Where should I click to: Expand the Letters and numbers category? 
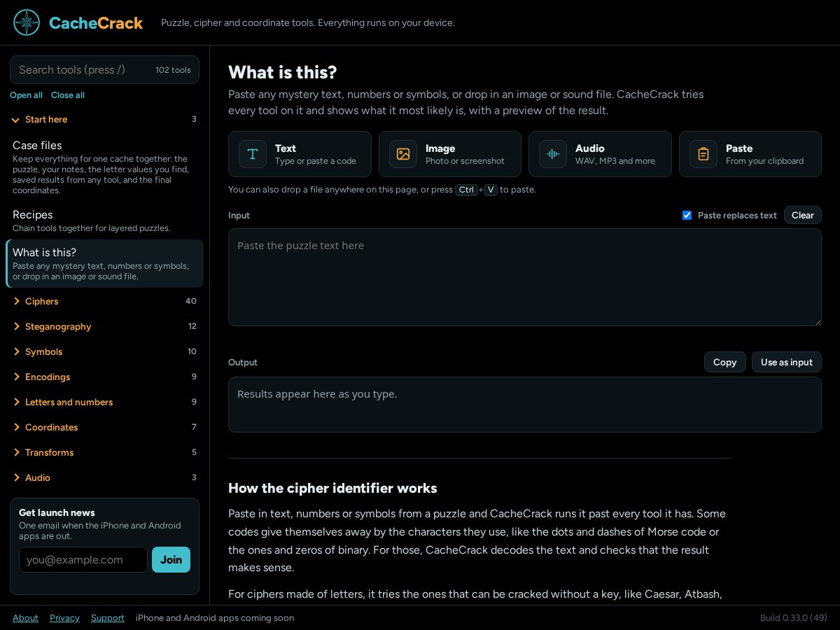coord(104,402)
